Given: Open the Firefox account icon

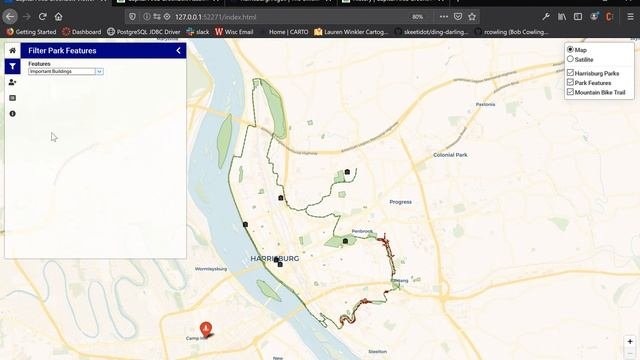Looking at the screenshot, I should tap(594, 17).
